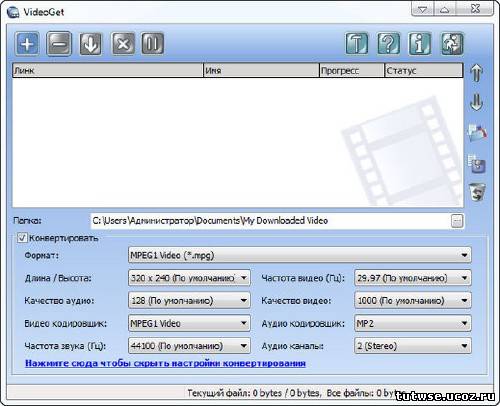Pause downloads with the pause icon
Viewport: 500px width, 406px height.
153,43
